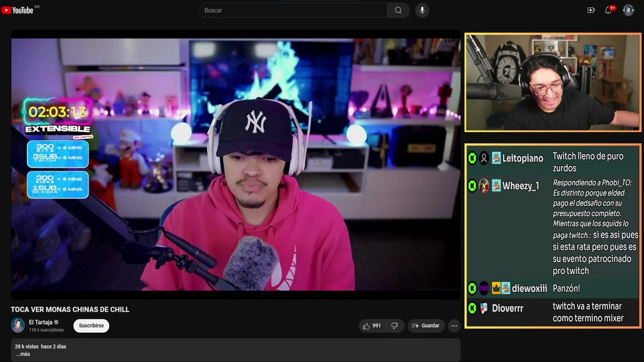This screenshot has height=362, width=644.
Task: Click Leitopiano profile placeholder avatar
Action: 484,158
